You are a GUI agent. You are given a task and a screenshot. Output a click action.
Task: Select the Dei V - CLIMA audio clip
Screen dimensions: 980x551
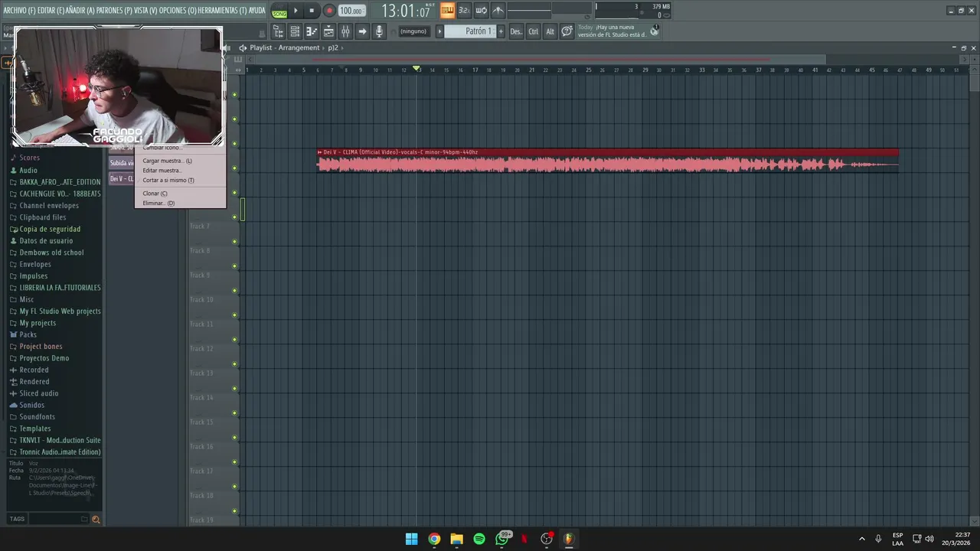click(608, 161)
